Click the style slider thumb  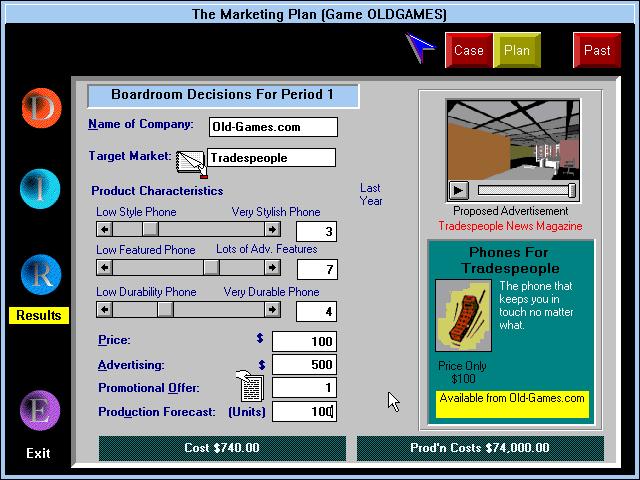click(150, 229)
